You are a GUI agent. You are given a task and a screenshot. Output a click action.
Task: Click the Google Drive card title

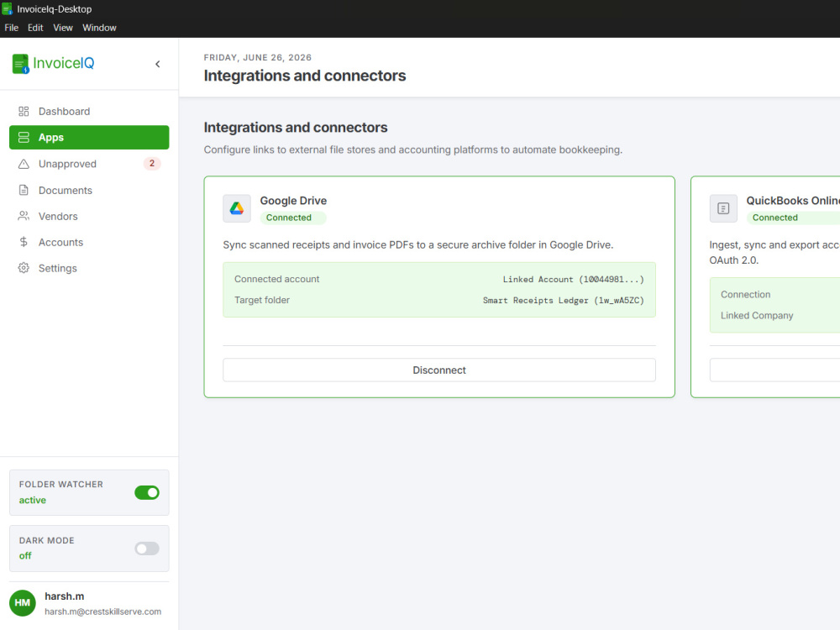(293, 201)
